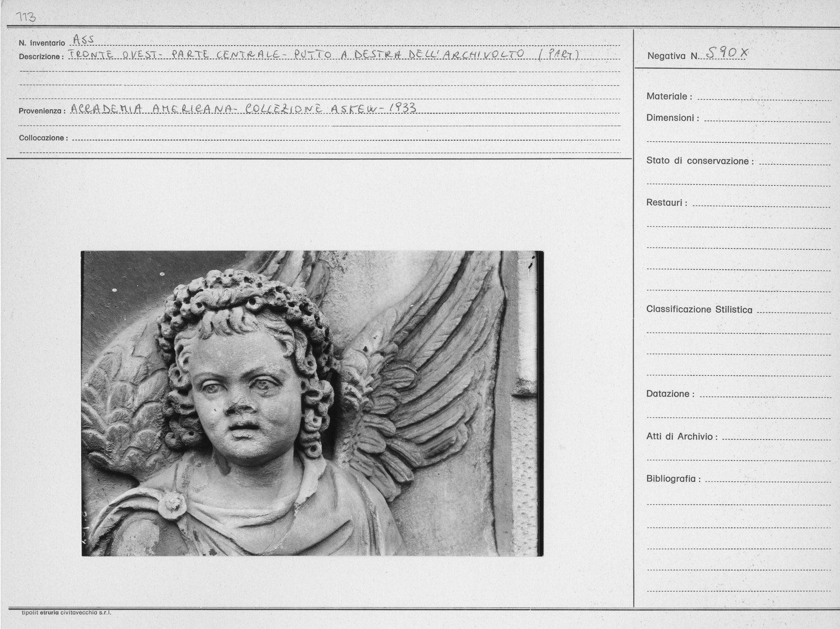The image size is (840, 629).
Task: Click the Materiale field line
Action: [x=764, y=97]
